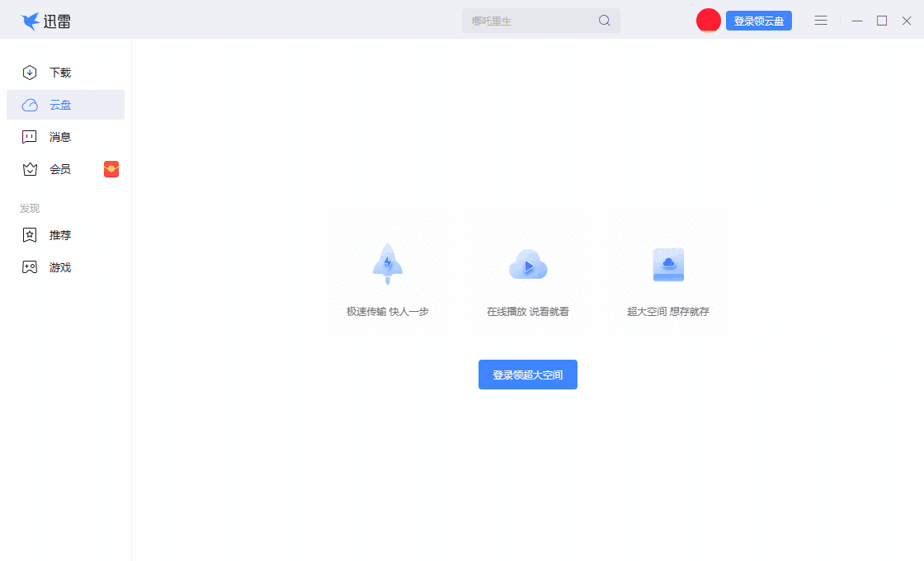Image resolution: width=924 pixels, height=561 pixels.
Task: Click the red user avatar circle
Action: 709,21
